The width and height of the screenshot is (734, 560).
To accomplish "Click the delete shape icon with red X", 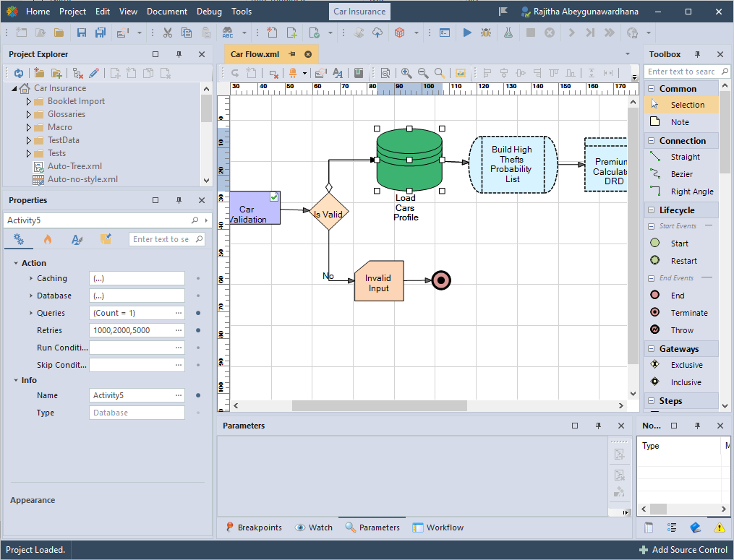I will (274, 74).
